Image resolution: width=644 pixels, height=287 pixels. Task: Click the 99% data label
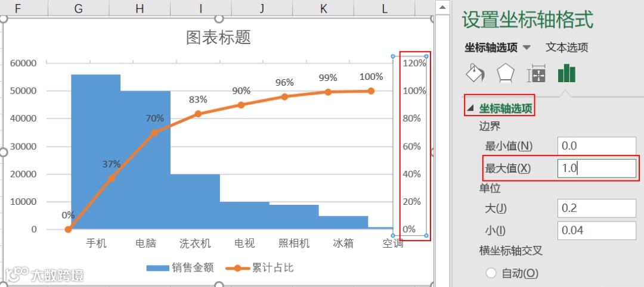tap(328, 78)
